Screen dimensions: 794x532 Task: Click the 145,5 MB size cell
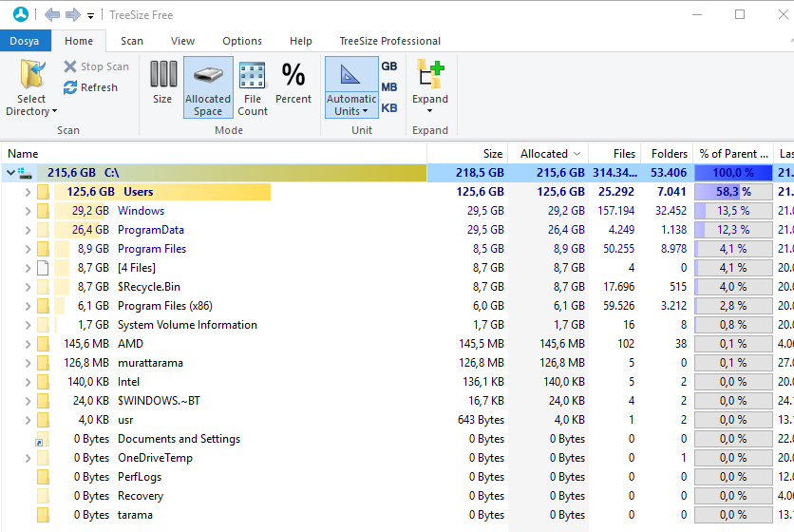click(x=482, y=344)
